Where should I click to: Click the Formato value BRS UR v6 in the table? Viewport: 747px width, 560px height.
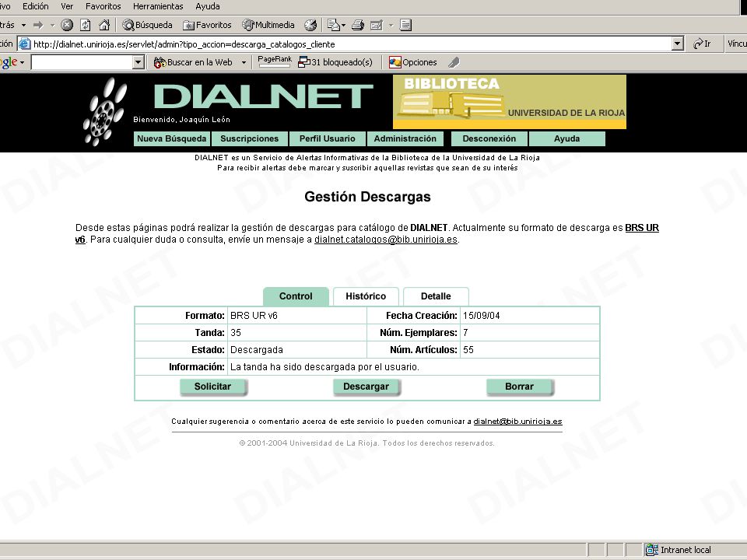(254, 316)
